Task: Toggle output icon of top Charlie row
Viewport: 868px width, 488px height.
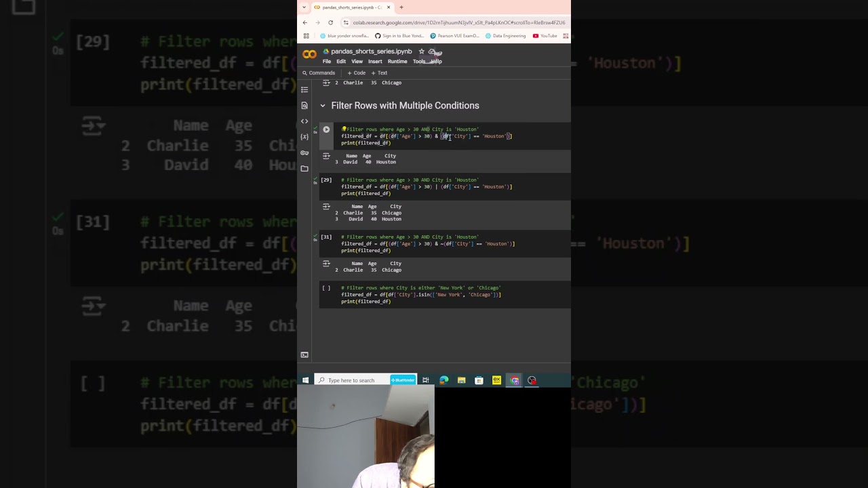Action: (x=326, y=83)
